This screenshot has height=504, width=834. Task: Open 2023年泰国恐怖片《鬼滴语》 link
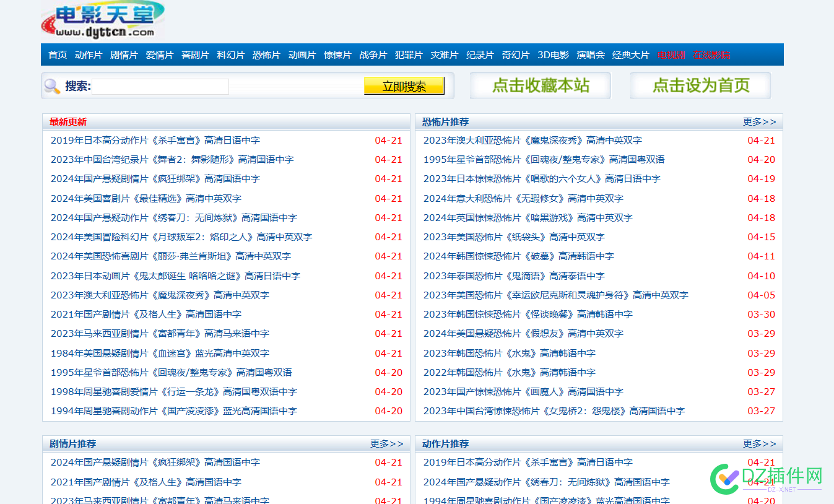pyautogui.click(x=514, y=276)
